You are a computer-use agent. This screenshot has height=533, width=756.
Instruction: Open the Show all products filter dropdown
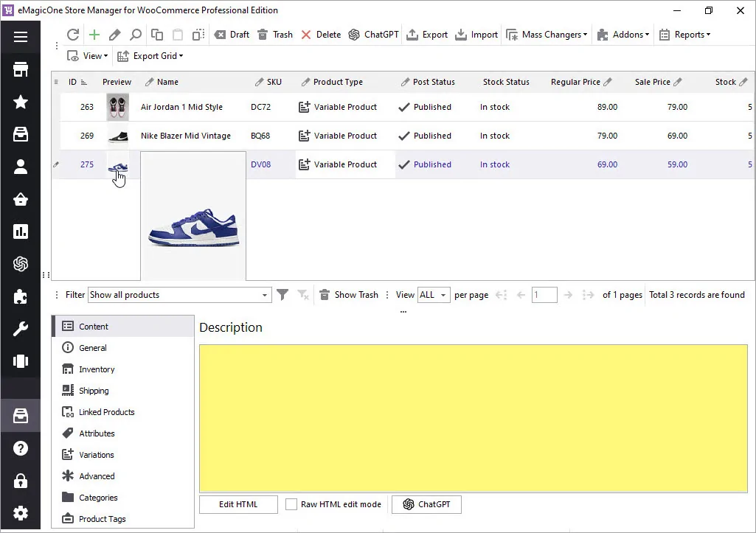click(x=179, y=294)
